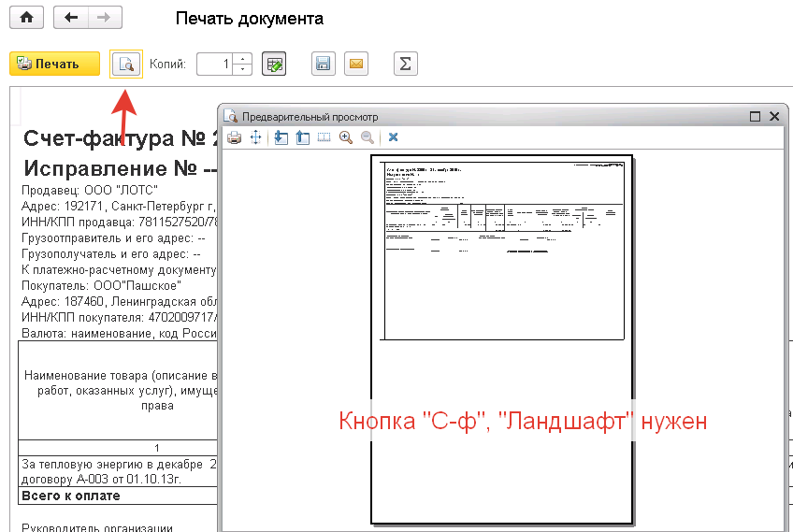Click the Копий number input field
The height and width of the screenshot is (532, 793).
pyautogui.click(x=214, y=64)
